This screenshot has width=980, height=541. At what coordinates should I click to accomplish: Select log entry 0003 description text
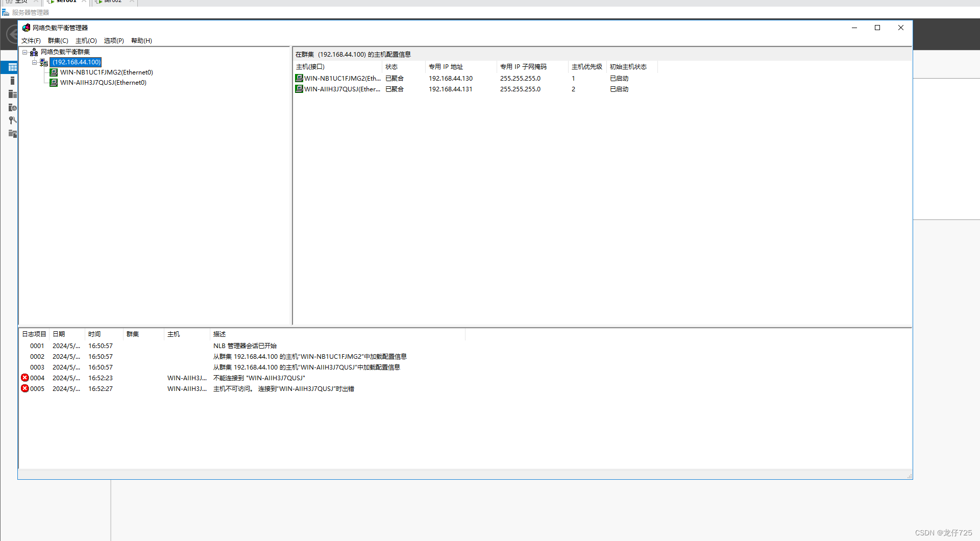point(307,367)
